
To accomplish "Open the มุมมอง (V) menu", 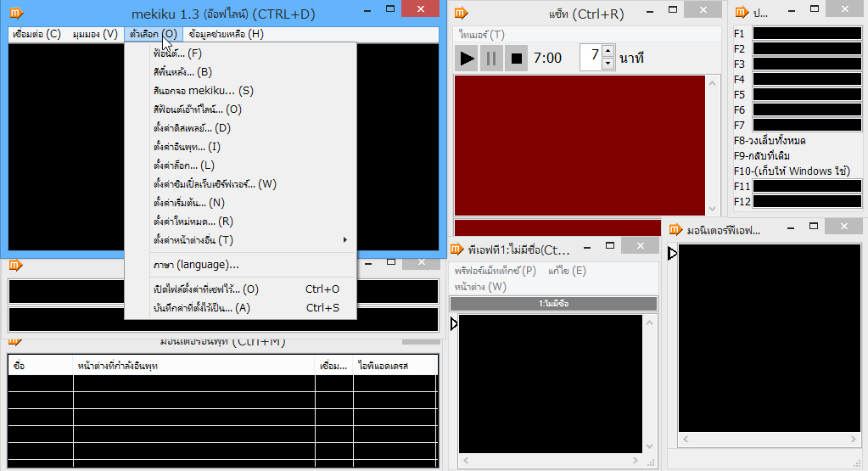I will 95,35.
